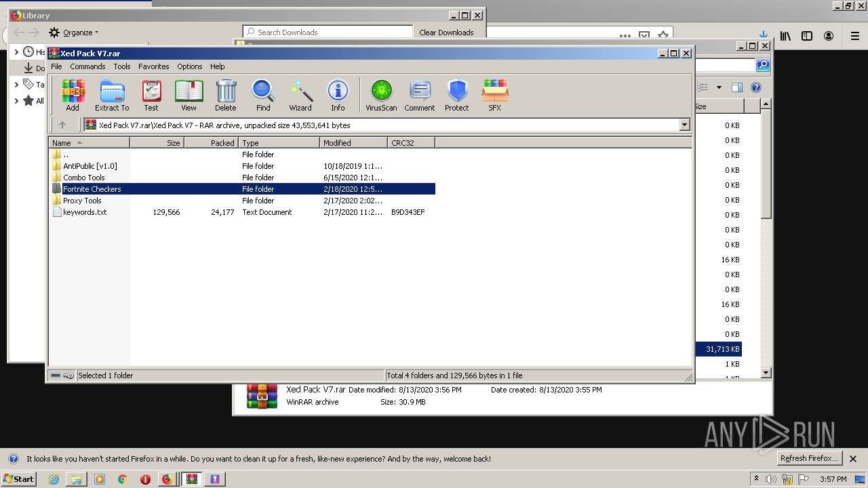The height and width of the screenshot is (488, 868).
Task: Open Internet Explorer from the taskbar
Action: (54, 479)
